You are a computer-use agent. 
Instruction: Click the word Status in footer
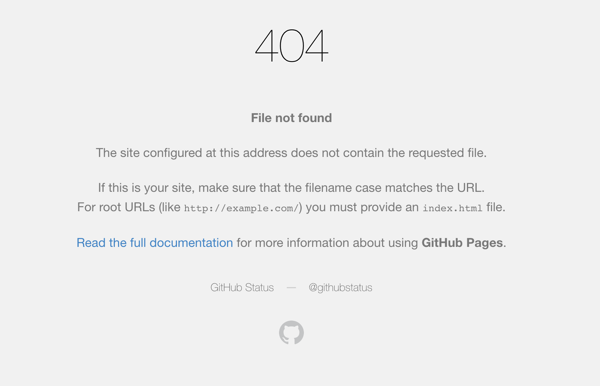pyautogui.click(x=259, y=287)
